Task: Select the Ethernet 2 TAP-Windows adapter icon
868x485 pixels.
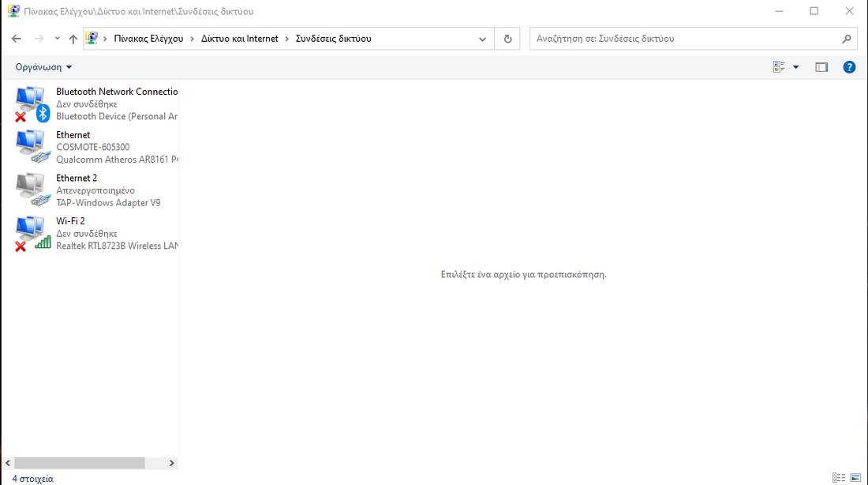Action: pos(32,190)
